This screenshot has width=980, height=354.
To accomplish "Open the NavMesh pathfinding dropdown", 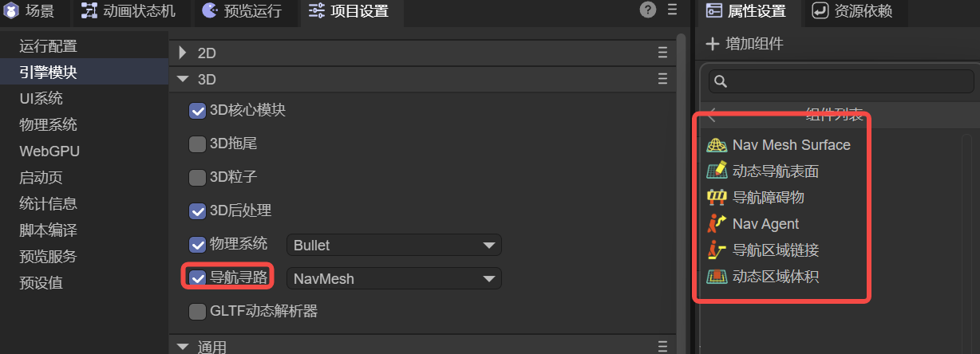I will click(394, 279).
